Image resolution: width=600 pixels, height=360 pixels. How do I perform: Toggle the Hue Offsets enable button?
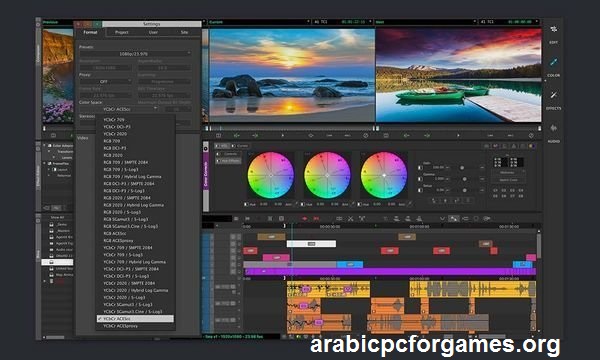[218, 161]
